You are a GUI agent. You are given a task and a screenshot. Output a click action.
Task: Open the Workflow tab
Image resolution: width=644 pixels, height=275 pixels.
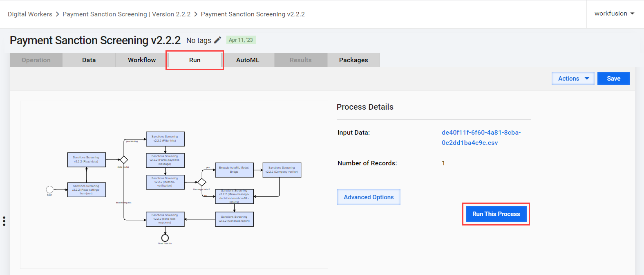click(142, 60)
